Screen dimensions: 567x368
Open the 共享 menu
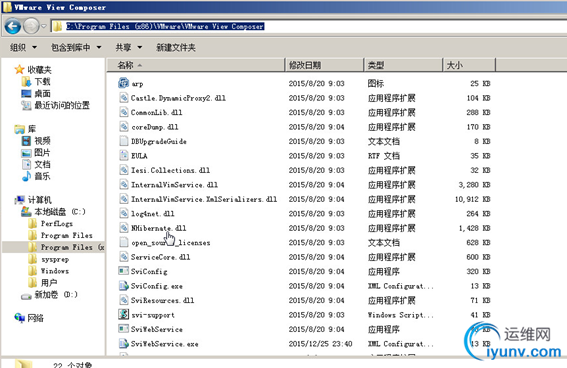[129, 47]
